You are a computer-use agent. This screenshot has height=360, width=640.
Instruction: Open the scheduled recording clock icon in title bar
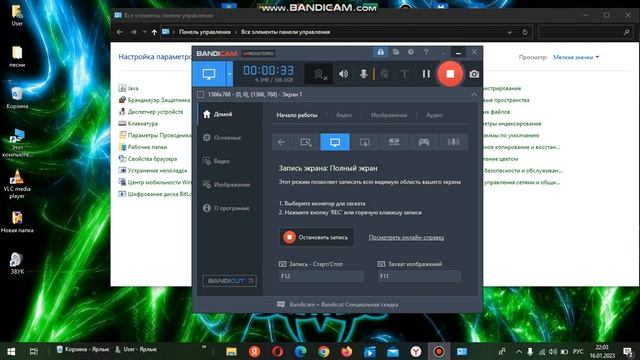tap(411, 52)
